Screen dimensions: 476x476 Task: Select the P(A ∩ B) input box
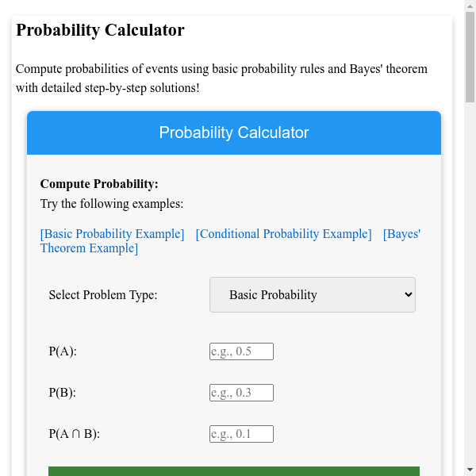click(x=241, y=434)
